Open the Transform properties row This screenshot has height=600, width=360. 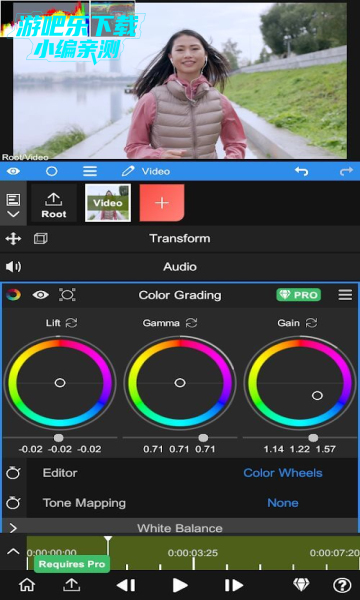pyautogui.click(x=180, y=238)
